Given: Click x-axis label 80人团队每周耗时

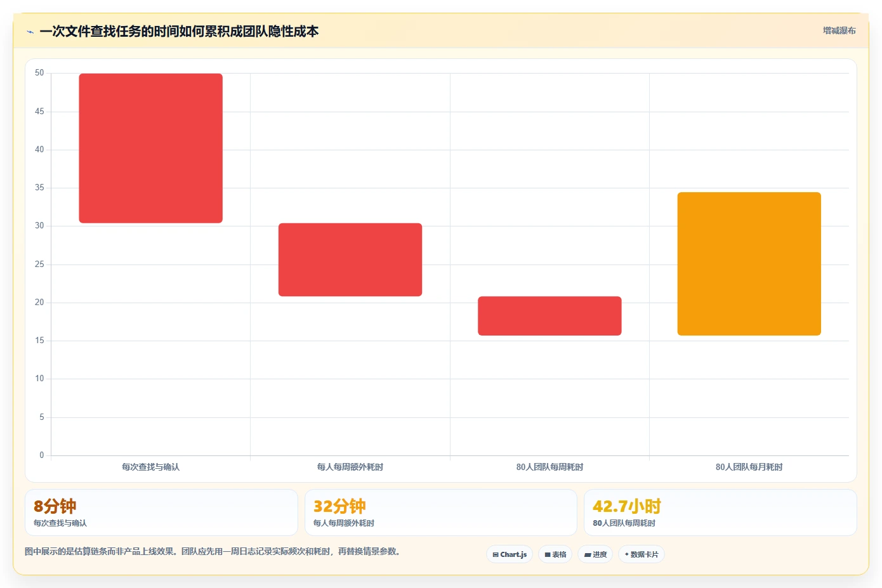Looking at the screenshot, I should (550, 467).
